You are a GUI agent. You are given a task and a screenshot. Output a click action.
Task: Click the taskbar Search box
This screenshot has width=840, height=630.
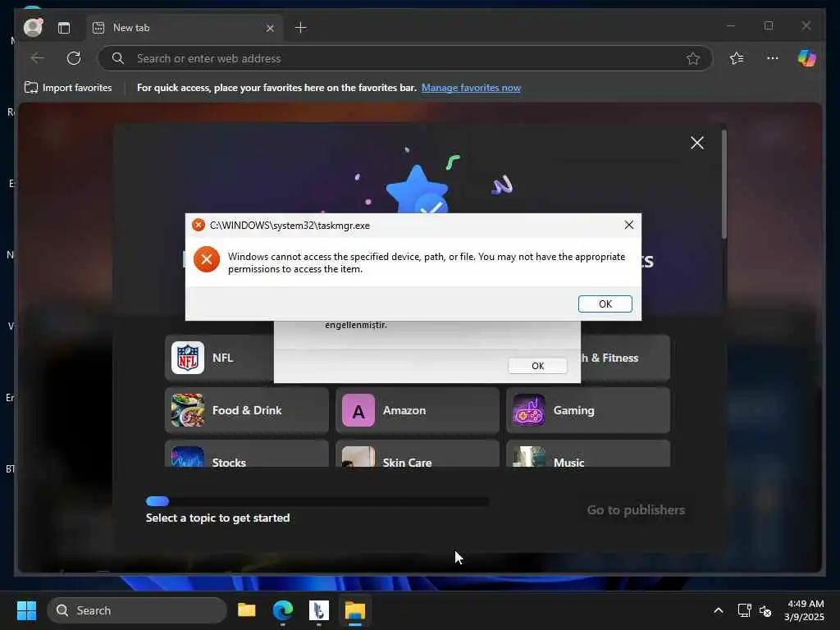[x=137, y=610]
